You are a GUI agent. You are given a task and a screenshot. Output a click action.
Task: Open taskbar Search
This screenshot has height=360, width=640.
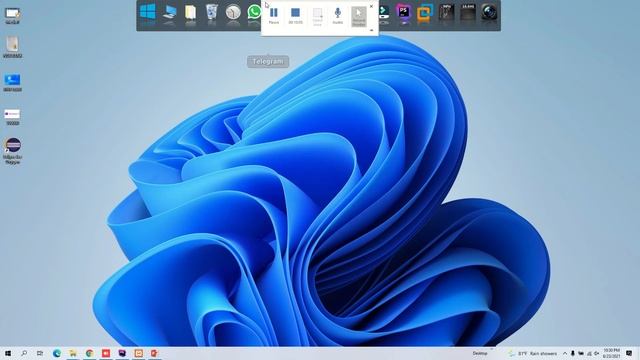point(24,353)
